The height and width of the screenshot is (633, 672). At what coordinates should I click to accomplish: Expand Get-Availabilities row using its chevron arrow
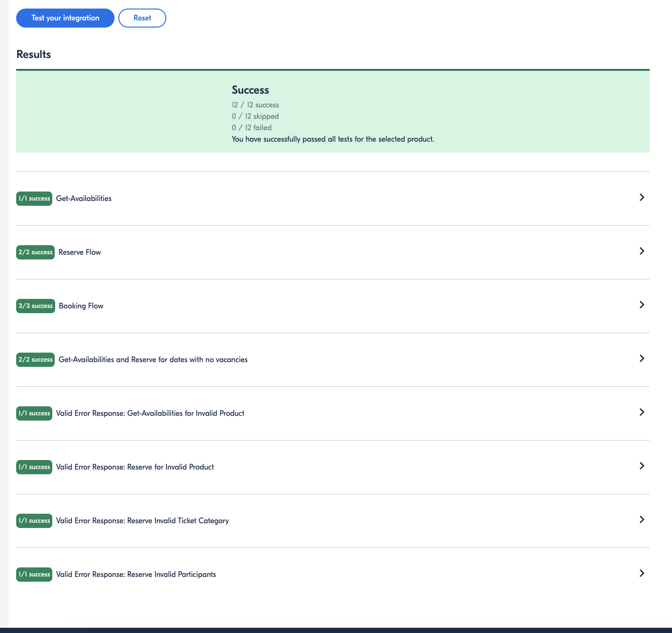642,197
